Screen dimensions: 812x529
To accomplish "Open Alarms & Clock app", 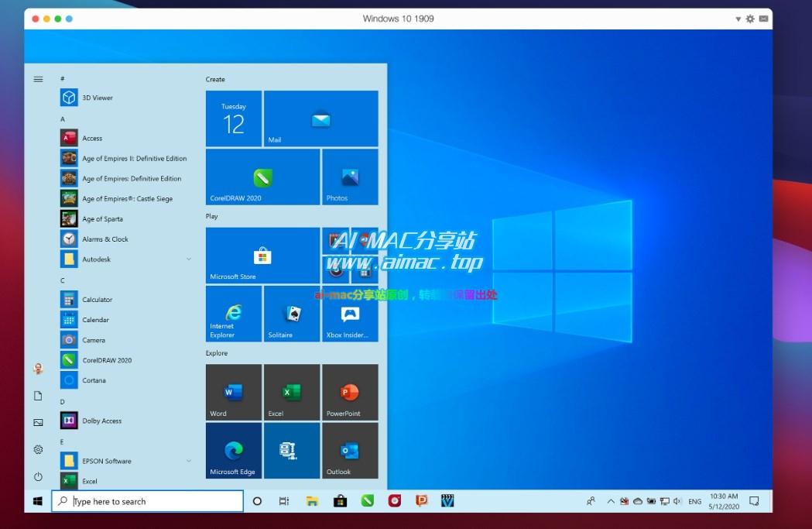I will coord(125,239).
